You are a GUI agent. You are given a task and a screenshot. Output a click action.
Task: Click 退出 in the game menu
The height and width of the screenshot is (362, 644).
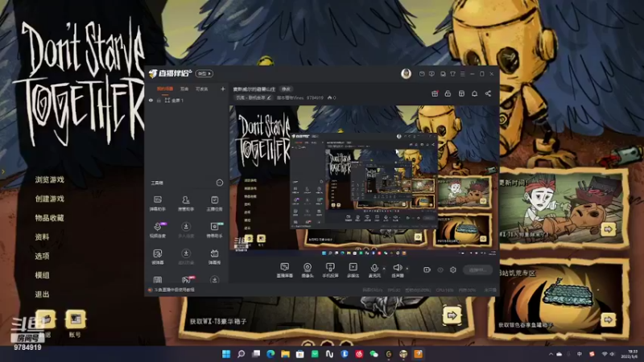click(42, 294)
